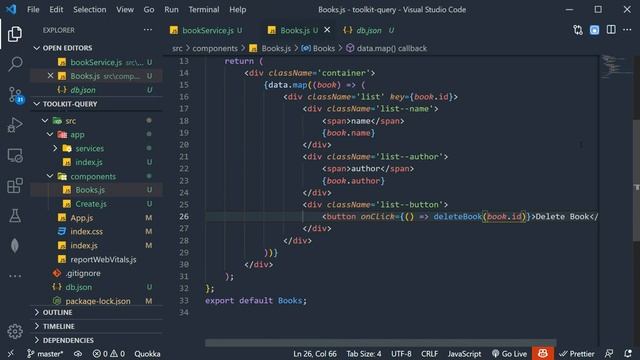Viewport: 640px width, 360px height.
Task: Open remote window indicator in status bar
Action: (10, 353)
